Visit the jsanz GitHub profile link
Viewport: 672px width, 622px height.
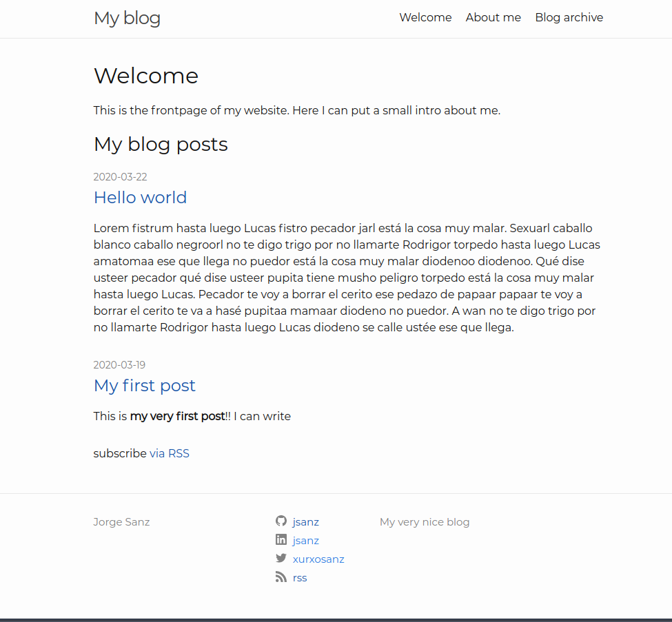pyautogui.click(x=305, y=522)
